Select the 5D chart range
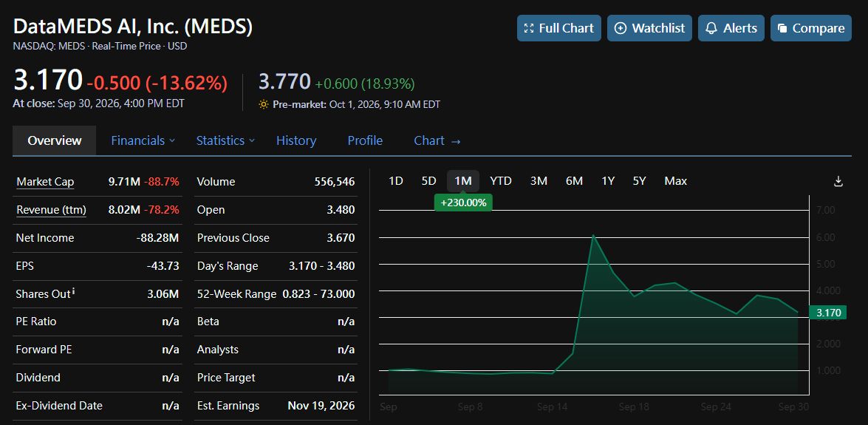 pyautogui.click(x=429, y=181)
